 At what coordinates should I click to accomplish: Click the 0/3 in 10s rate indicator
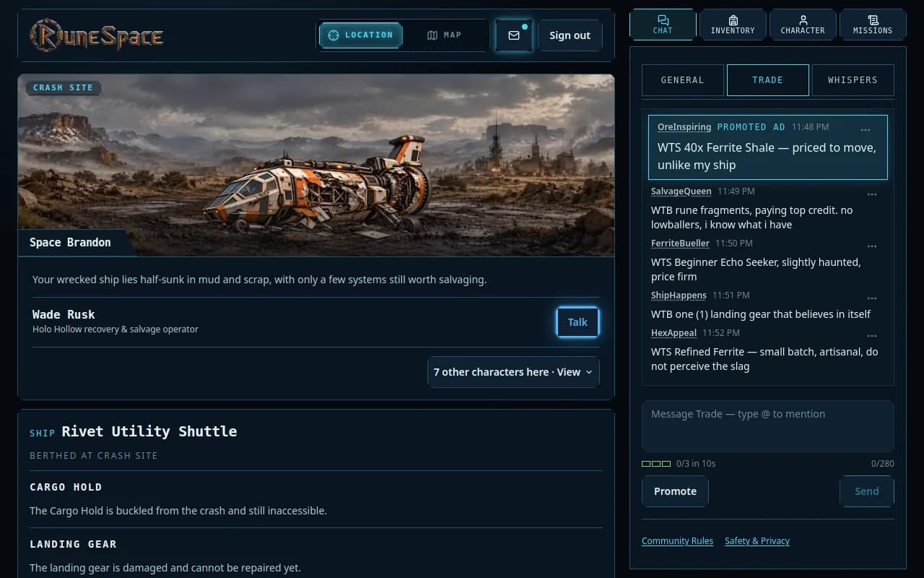pos(679,463)
